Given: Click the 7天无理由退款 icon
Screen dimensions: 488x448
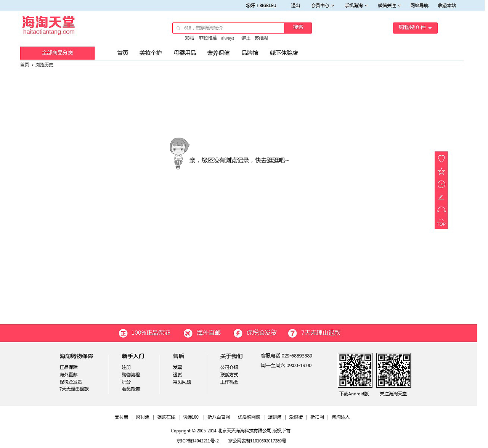Looking at the screenshot, I should pos(292,333).
